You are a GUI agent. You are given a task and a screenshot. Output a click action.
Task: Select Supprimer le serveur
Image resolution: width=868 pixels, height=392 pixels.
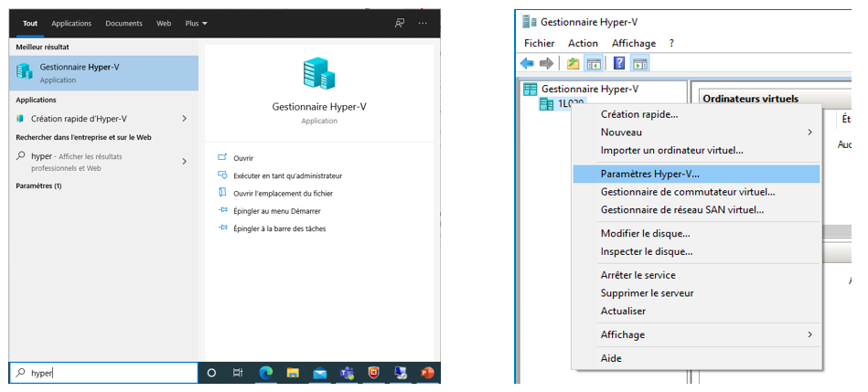(x=696, y=293)
